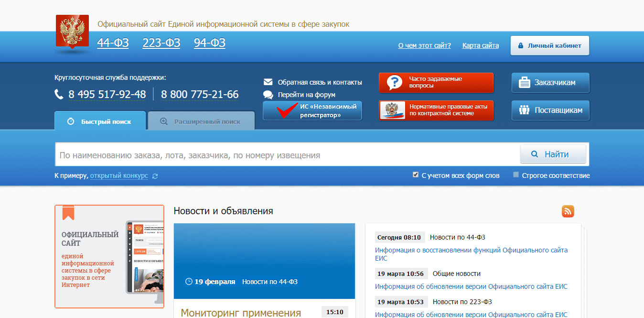Click the orange RSS feed icon
This screenshot has height=318, width=644.
pos(568,211)
